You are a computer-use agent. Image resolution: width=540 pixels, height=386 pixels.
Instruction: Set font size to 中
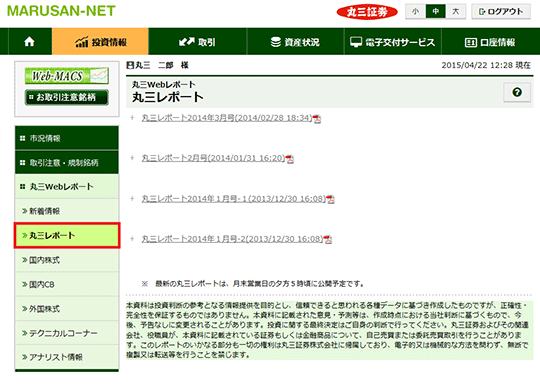click(x=436, y=11)
